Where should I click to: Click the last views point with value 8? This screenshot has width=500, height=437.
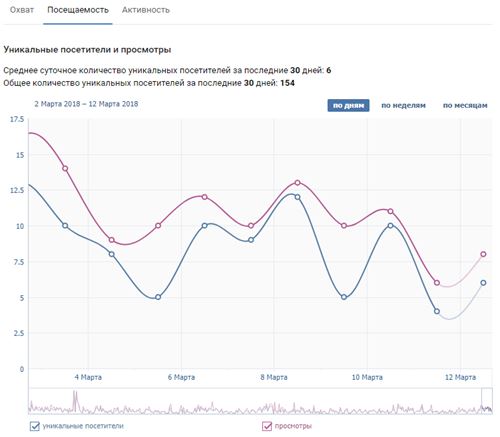[x=483, y=254]
